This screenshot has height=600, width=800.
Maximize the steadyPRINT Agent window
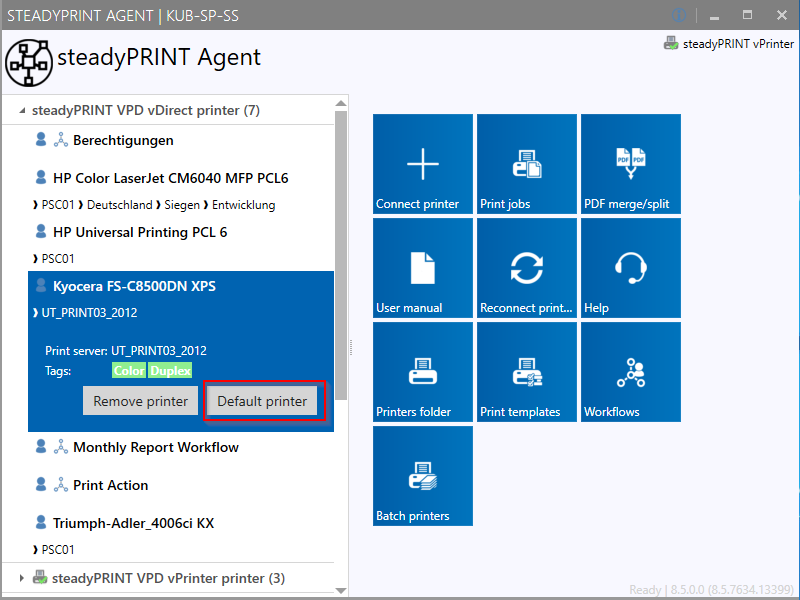tap(747, 15)
